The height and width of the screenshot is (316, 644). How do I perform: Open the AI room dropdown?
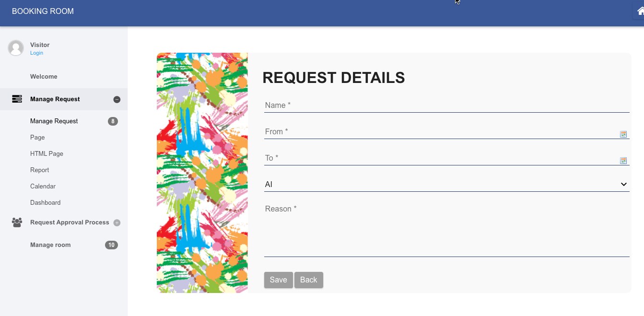click(446, 184)
